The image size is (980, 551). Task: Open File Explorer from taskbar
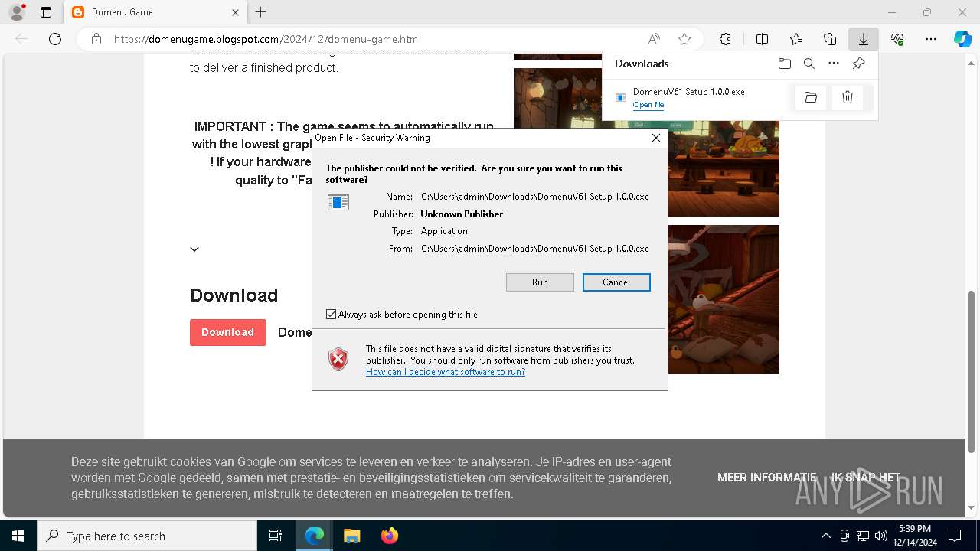coord(351,536)
